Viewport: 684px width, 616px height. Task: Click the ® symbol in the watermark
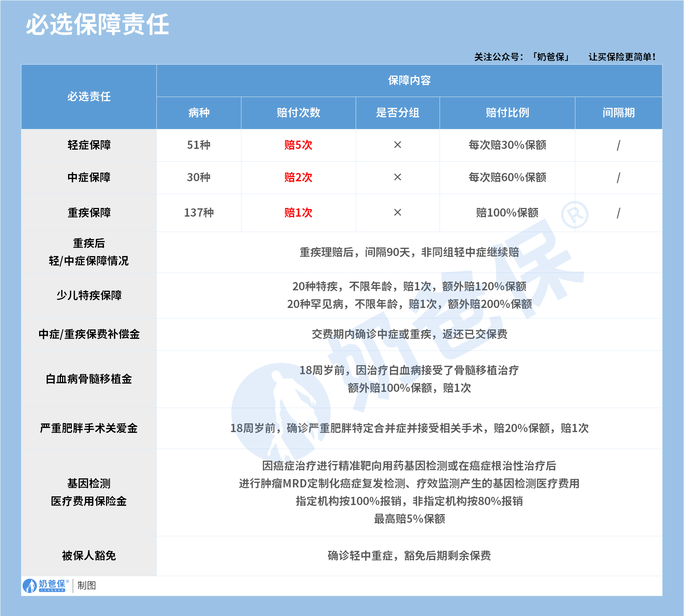(574, 215)
